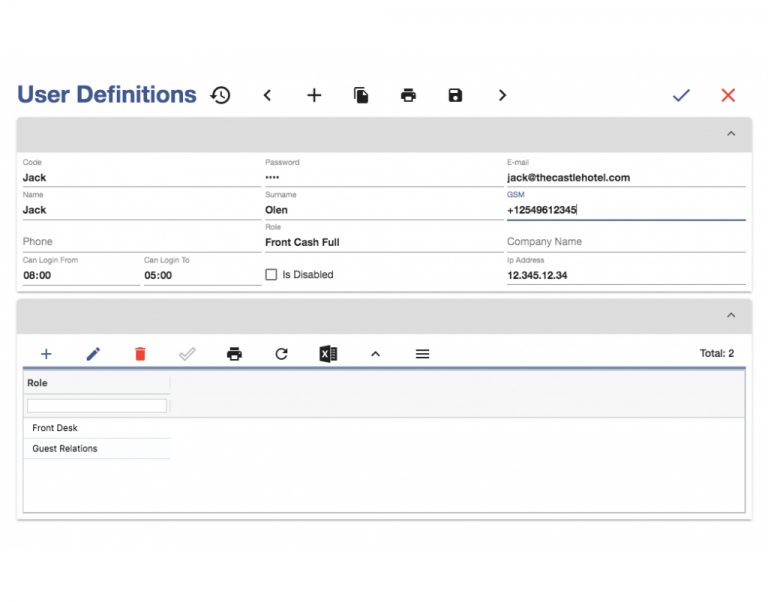
Task: Save the user definition
Action: coord(455,95)
